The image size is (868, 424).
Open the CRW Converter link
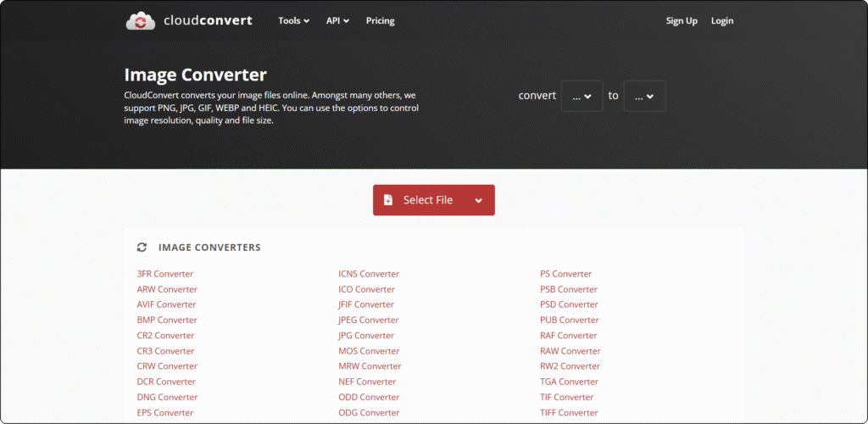pos(167,365)
